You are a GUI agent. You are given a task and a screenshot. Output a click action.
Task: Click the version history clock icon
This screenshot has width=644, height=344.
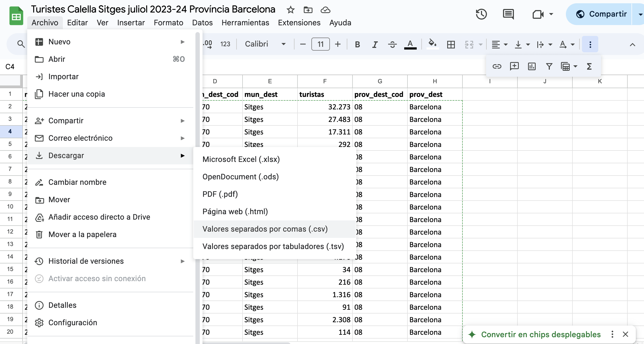[x=481, y=14]
